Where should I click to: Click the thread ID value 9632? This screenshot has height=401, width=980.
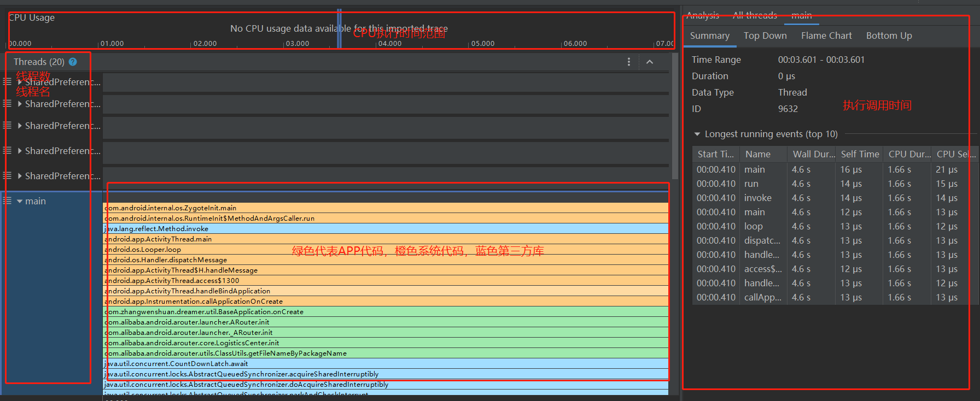788,109
